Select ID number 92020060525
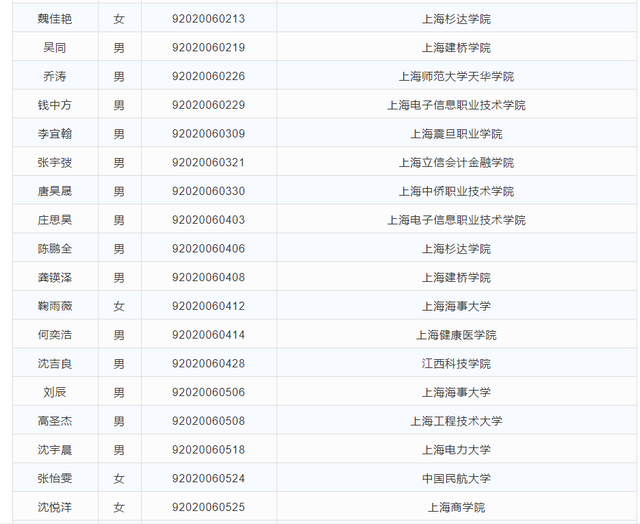Viewport: 640px width, 524px height. click(x=208, y=507)
